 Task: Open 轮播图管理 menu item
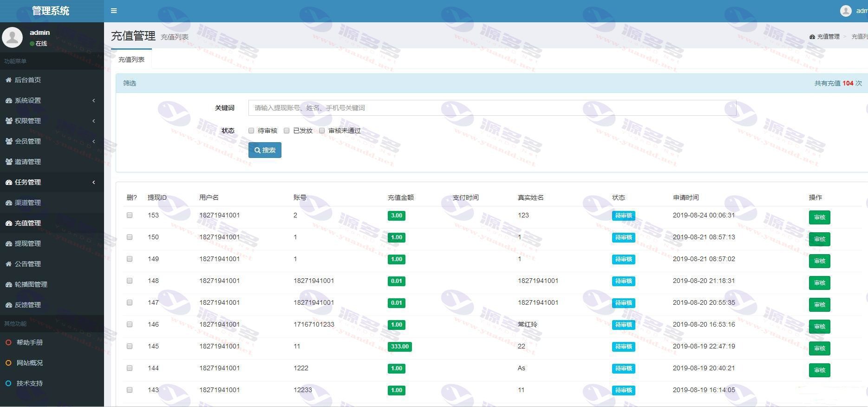52,284
